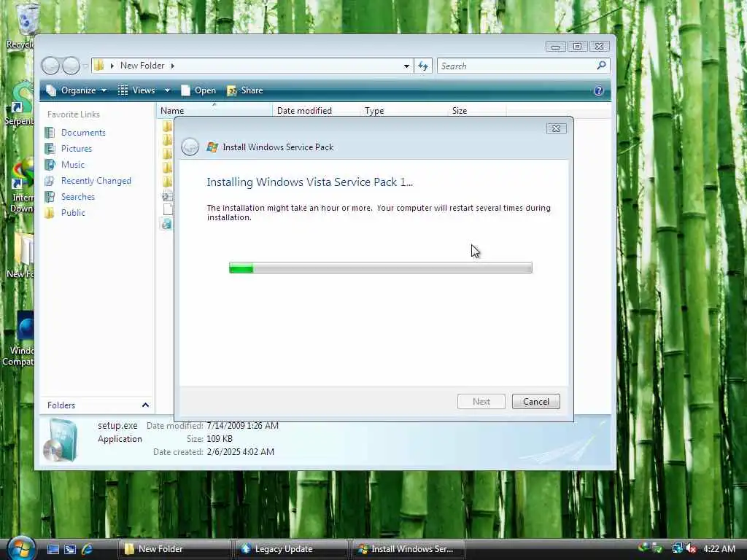Click the Pictures icon in Favorite Links
Screen dimensions: 747x560
(x=50, y=149)
